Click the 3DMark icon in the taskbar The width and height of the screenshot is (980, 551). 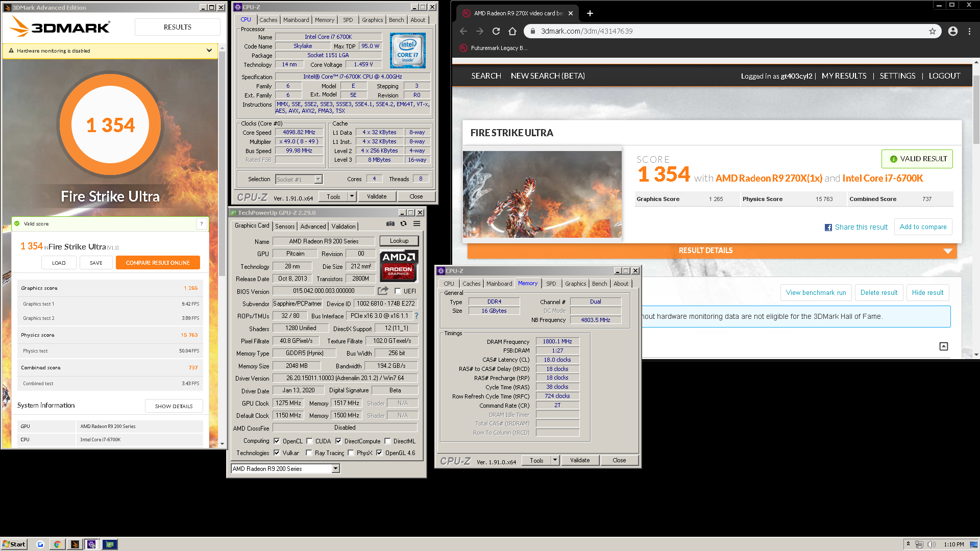coord(75,544)
